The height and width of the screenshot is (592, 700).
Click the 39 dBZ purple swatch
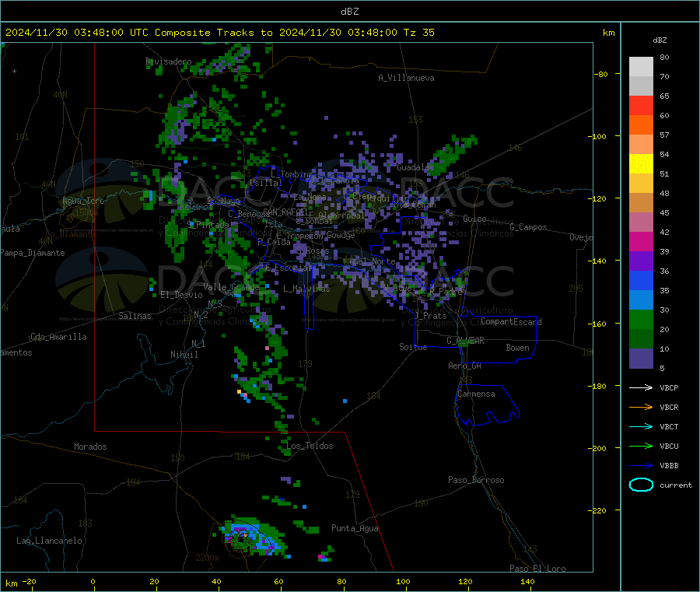coord(641,261)
